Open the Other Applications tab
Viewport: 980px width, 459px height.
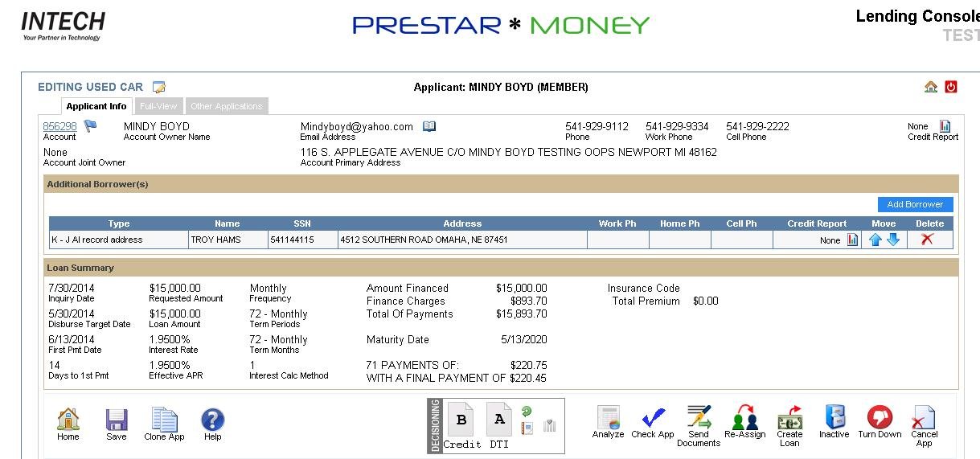[x=227, y=106]
